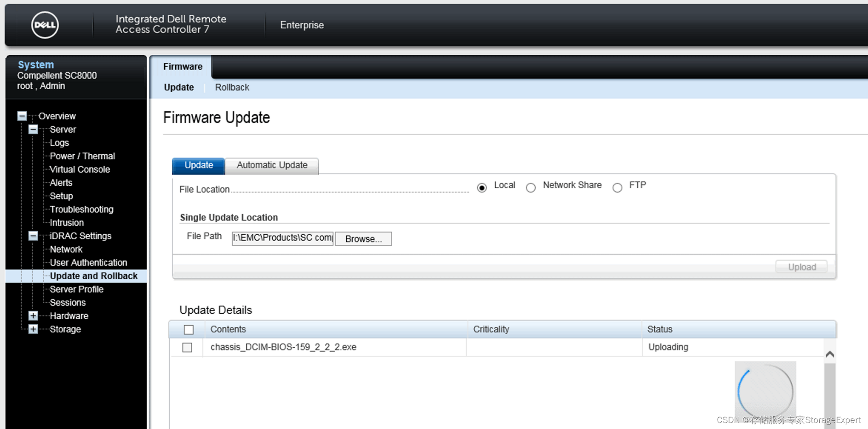Open Troubleshooting page
Viewport: 868px width, 429px height.
[81, 209]
